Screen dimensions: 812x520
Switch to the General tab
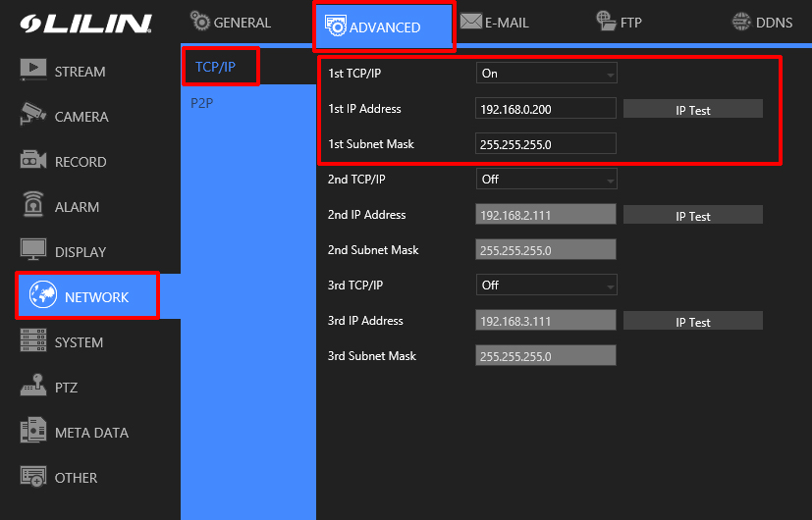(x=230, y=23)
